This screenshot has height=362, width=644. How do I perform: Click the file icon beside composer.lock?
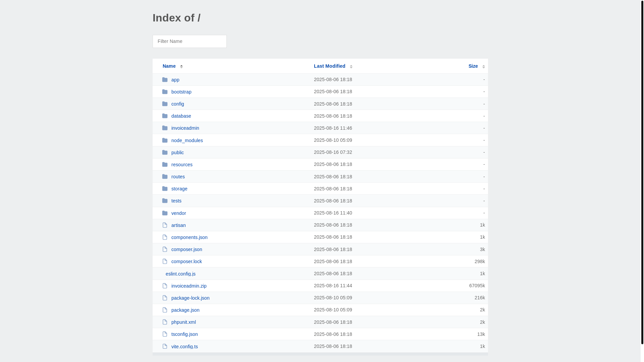[165, 261]
